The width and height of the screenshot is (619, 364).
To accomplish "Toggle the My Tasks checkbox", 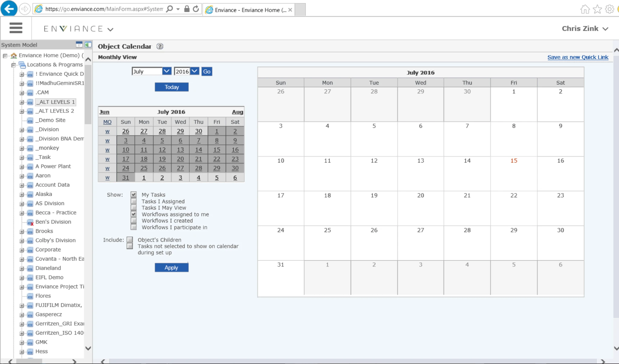I will tap(134, 195).
